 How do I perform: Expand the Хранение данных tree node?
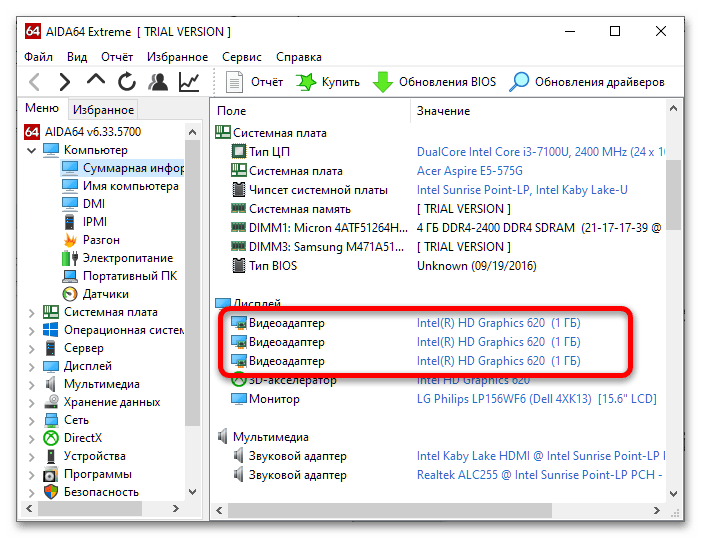click(31, 403)
